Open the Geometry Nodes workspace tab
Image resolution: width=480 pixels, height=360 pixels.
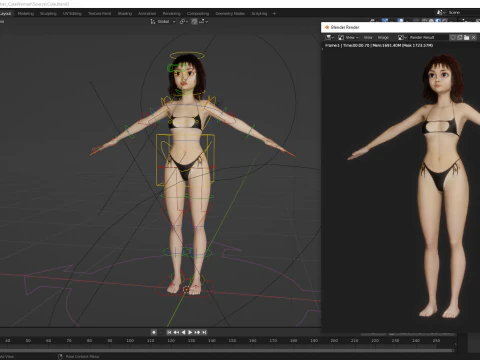coord(230,14)
